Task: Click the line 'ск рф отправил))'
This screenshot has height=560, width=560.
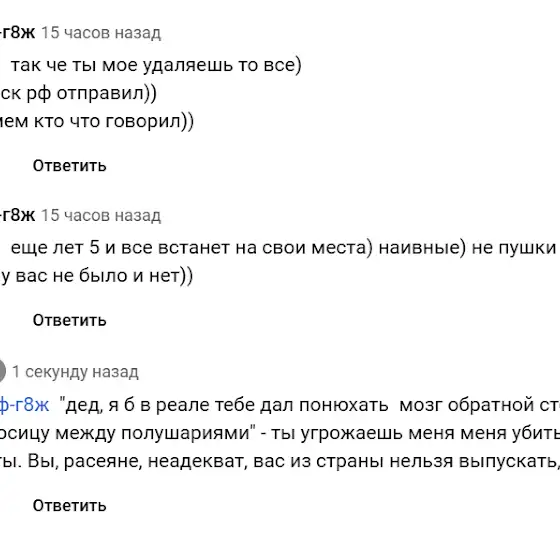Action: point(78,94)
